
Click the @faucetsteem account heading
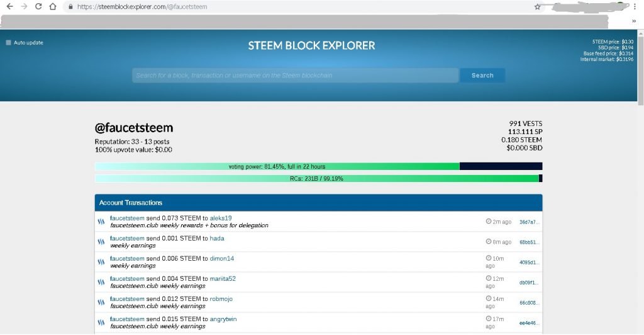[x=134, y=128]
